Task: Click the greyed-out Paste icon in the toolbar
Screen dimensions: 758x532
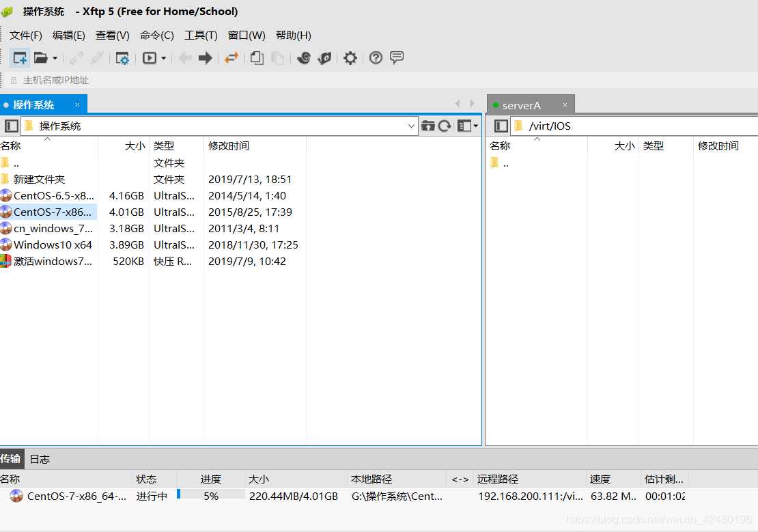Action: pyautogui.click(x=277, y=58)
